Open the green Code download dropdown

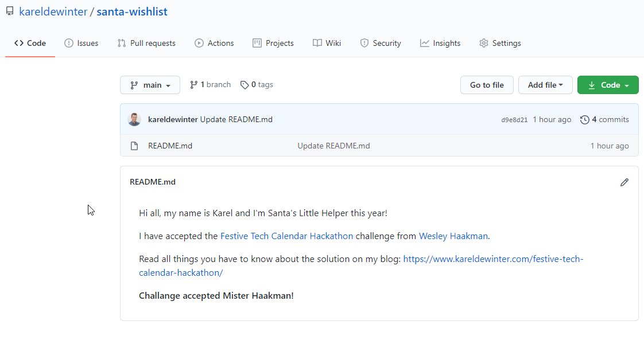(x=608, y=85)
